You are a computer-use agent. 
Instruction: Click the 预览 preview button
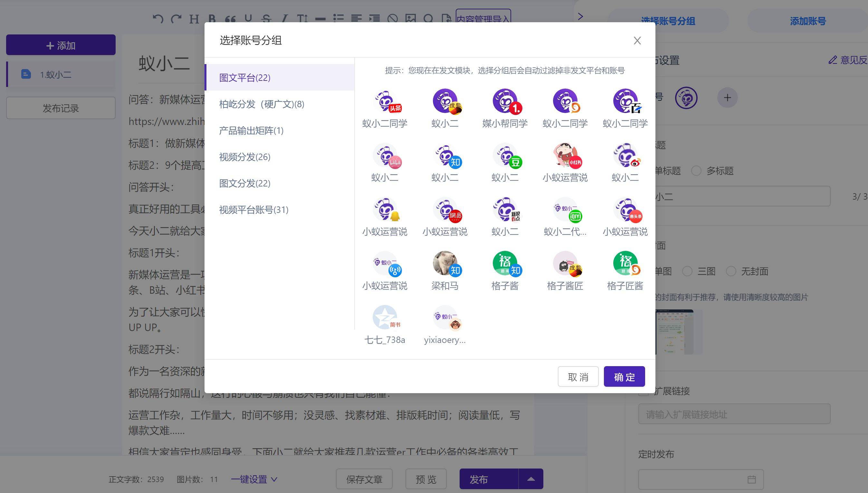pyautogui.click(x=426, y=479)
